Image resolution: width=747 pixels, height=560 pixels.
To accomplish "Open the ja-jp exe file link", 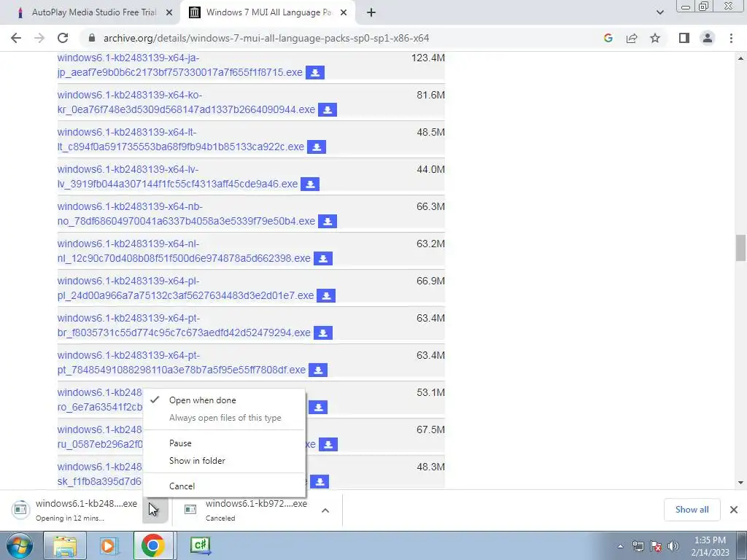I will [x=179, y=65].
